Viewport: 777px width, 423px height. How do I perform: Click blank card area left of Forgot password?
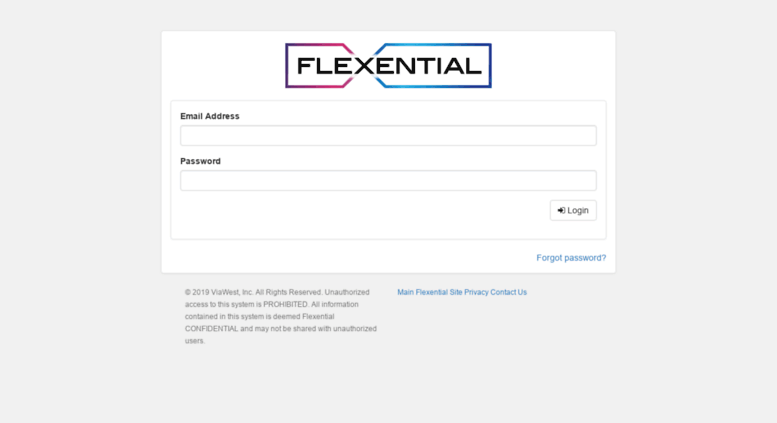tap(349, 257)
